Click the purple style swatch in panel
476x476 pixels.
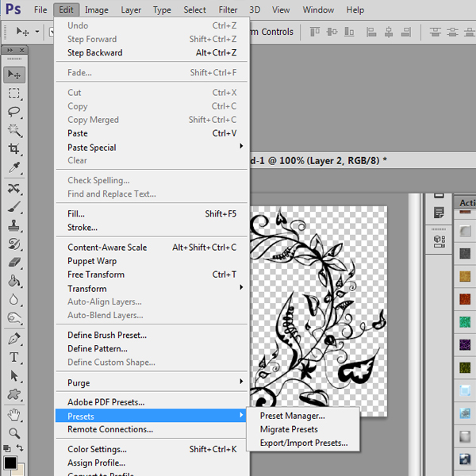pos(465,345)
